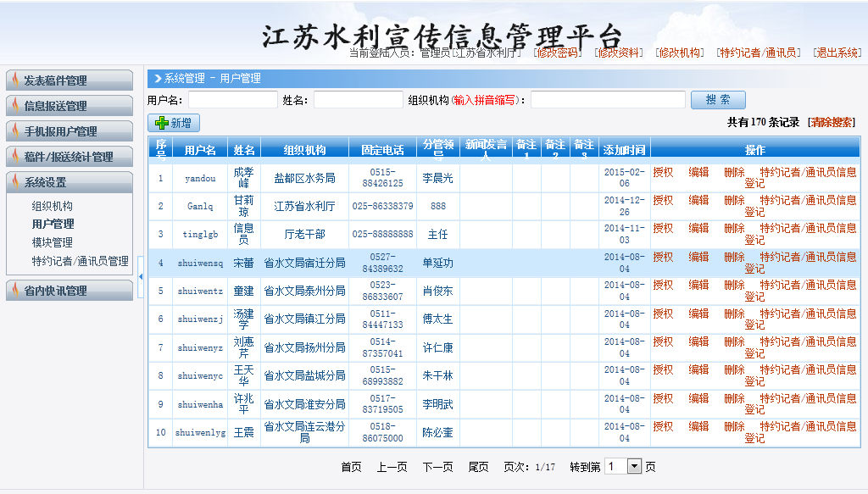868x494 pixels.
Task: Click flame icon beside 发表稿件管理
Action: (15, 80)
